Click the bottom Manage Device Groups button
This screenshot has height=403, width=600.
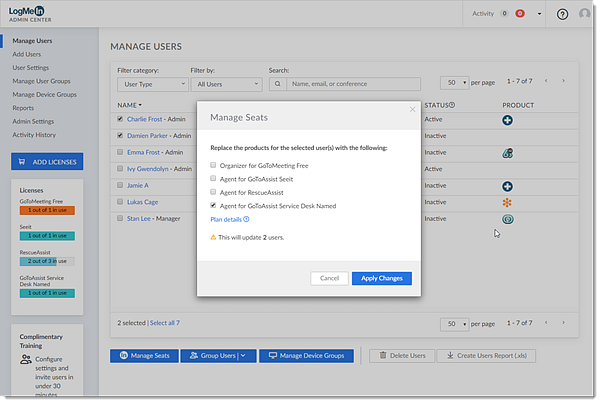(x=306, y=356)
